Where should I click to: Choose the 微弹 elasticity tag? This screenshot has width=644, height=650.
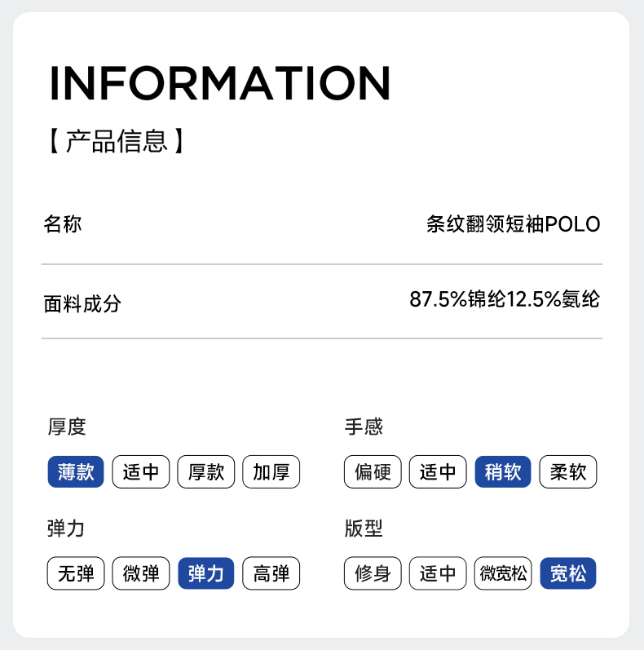click(x=141, y=573)
